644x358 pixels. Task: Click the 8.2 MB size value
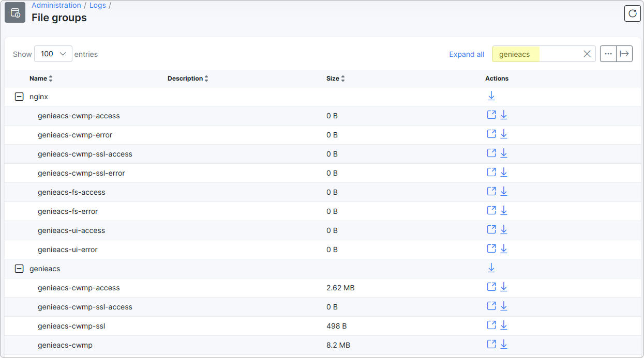338,345
